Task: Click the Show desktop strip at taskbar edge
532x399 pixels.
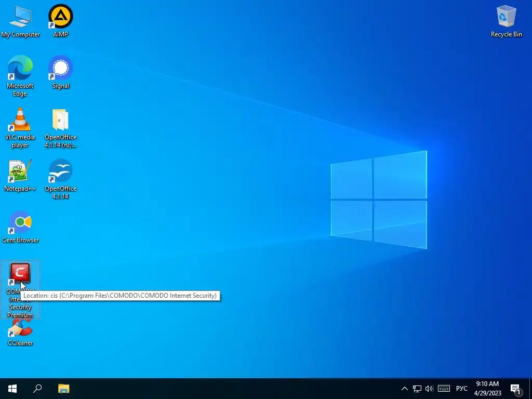Action: tap(530, 389)
